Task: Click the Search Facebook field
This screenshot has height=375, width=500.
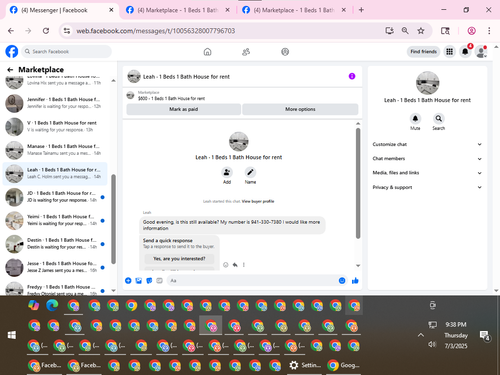Action: (x=67, y=52)
